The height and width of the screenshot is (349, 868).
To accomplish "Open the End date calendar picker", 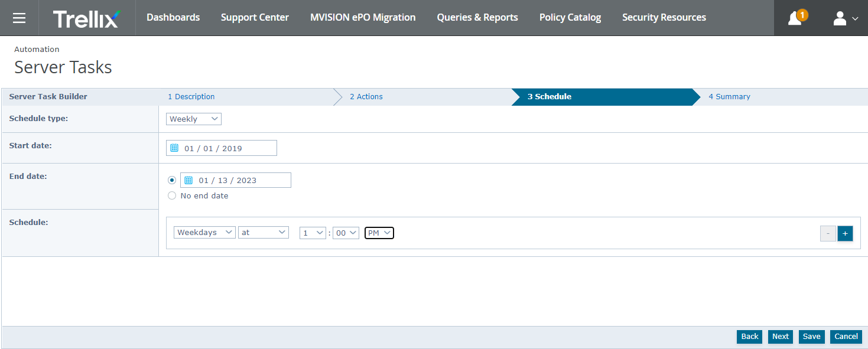I will coord(188,180).
